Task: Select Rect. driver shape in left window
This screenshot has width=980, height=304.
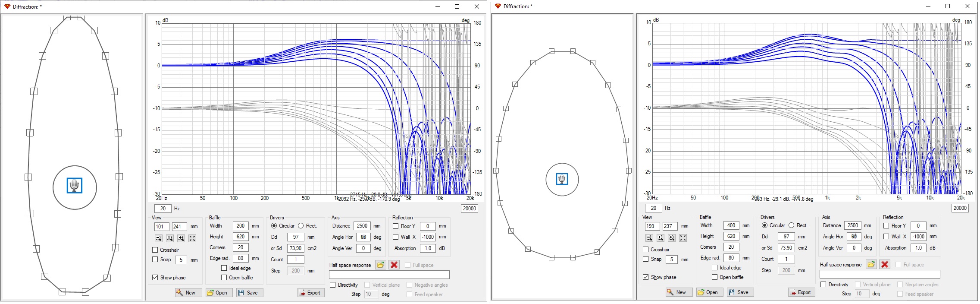Action: (x=301, y=226)
